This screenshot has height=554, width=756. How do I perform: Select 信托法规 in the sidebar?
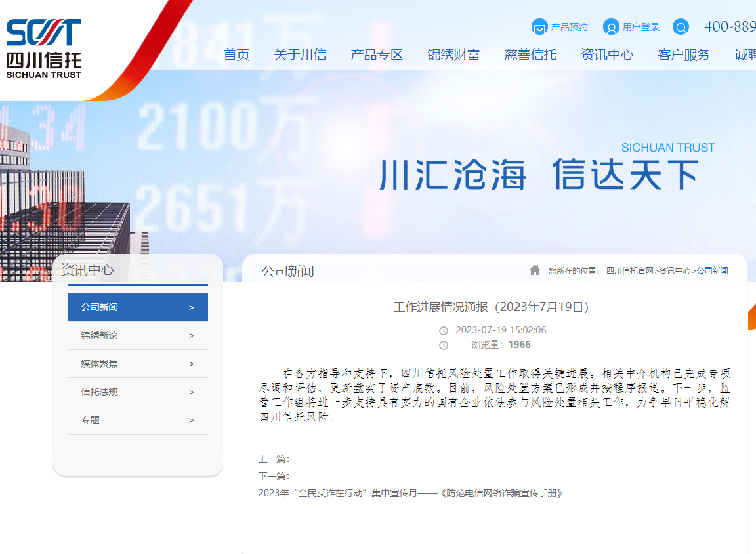click(137, 392)
